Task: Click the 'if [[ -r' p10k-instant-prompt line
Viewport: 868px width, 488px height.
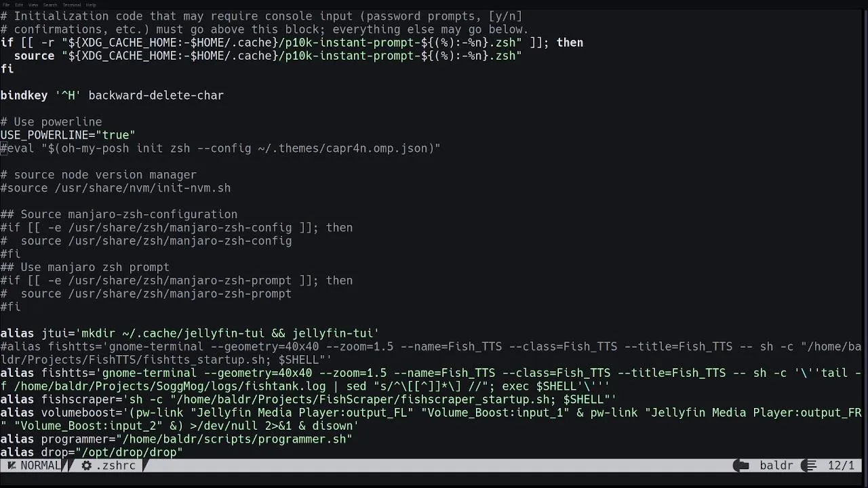Action: pyautogui.click(x=292, y=43)
